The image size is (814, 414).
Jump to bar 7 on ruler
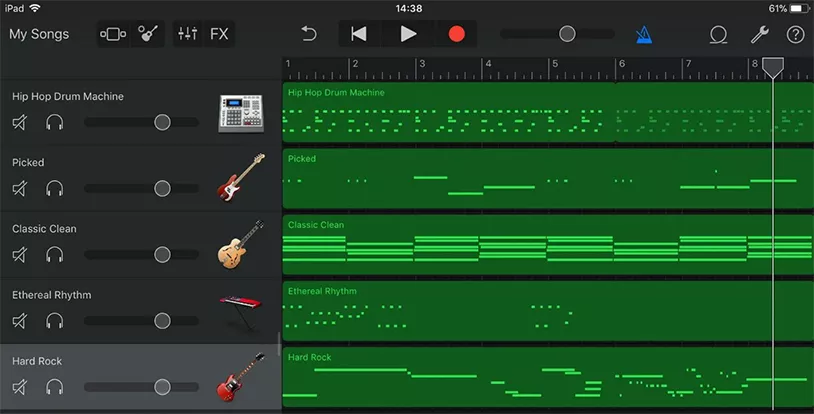tap(688, 63)
